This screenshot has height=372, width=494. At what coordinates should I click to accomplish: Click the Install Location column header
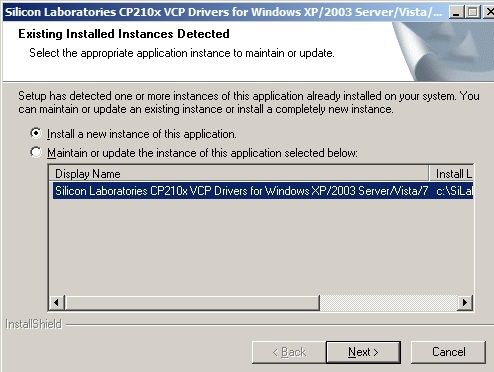pyautogui.click(x=451, y=173)
